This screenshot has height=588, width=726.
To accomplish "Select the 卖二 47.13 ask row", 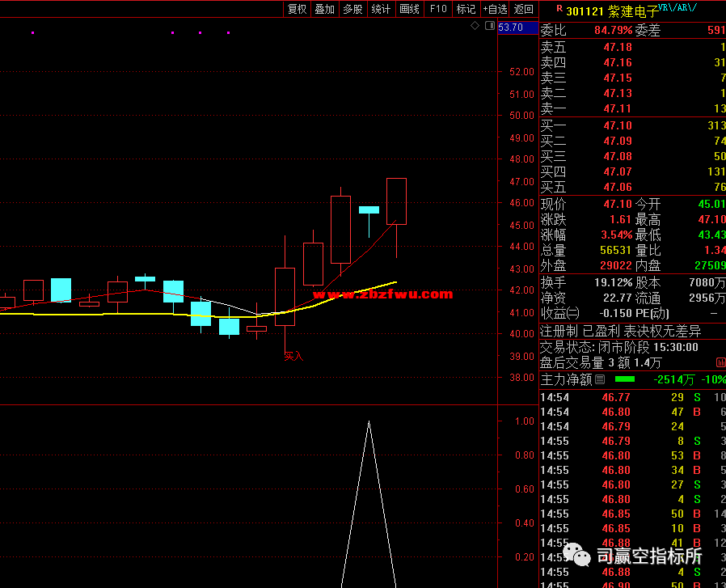I will coord(632,94).
